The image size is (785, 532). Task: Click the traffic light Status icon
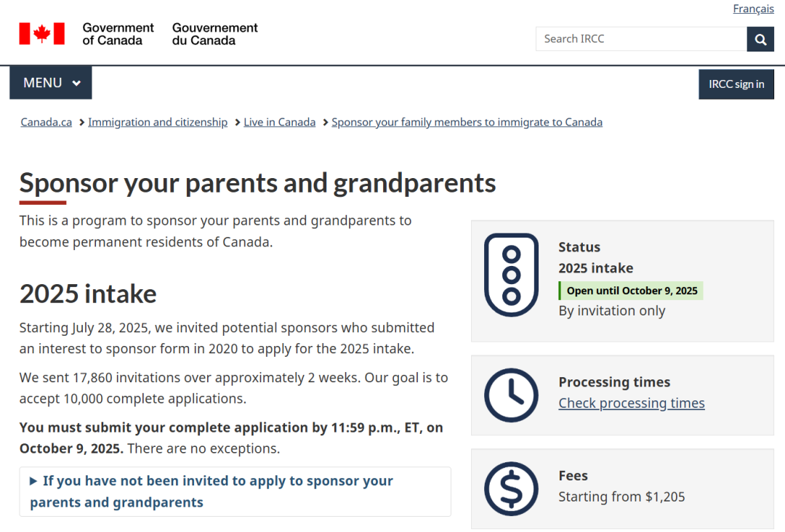coord(511,275)
